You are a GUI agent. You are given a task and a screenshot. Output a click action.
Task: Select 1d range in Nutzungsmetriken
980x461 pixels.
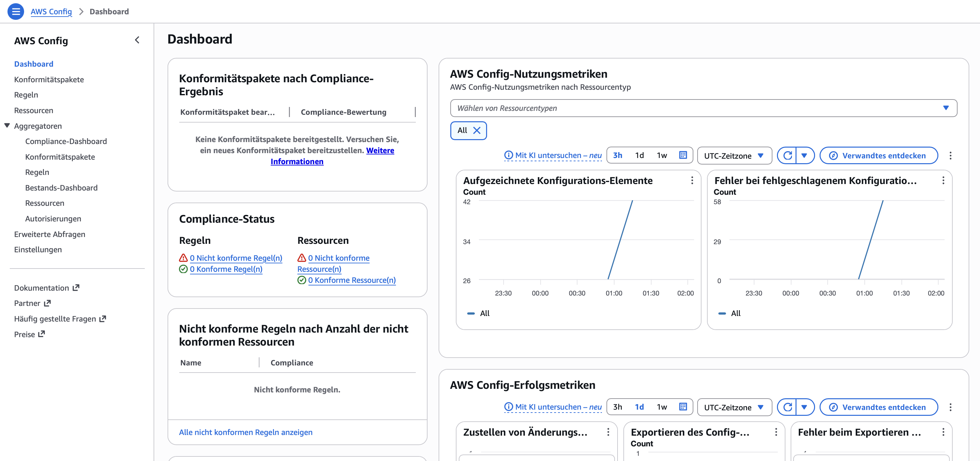640,155
